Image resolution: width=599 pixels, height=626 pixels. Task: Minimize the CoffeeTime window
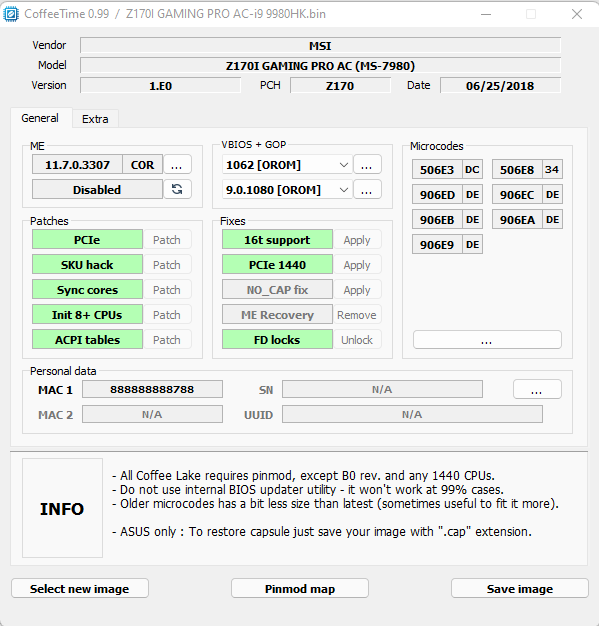[x=486, y=14]
